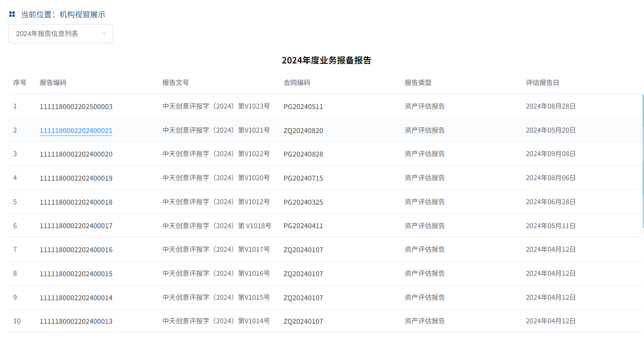Click the grid icon beside 当前位置
Viewport: 644px width, 356px height.
tap(12, 14)
